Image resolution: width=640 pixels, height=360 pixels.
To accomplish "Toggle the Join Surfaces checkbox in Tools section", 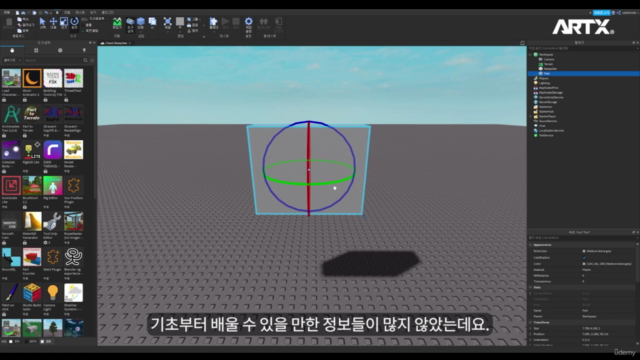I will (83, 31).
